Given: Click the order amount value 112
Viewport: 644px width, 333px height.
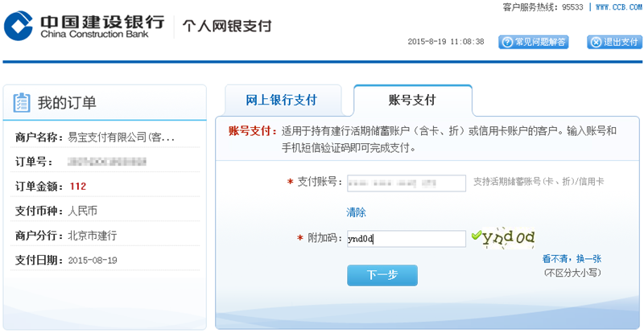Looking at the screenshot, I should tap(78, 187).
